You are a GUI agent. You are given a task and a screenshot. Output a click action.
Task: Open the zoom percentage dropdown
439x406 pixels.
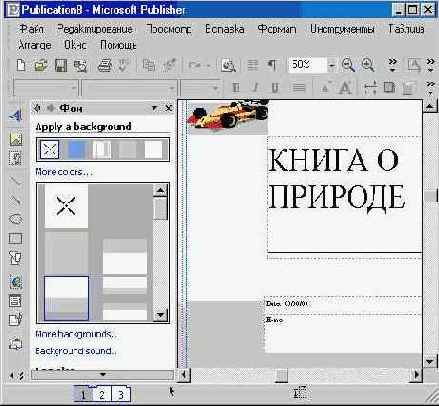coord(331,65)
